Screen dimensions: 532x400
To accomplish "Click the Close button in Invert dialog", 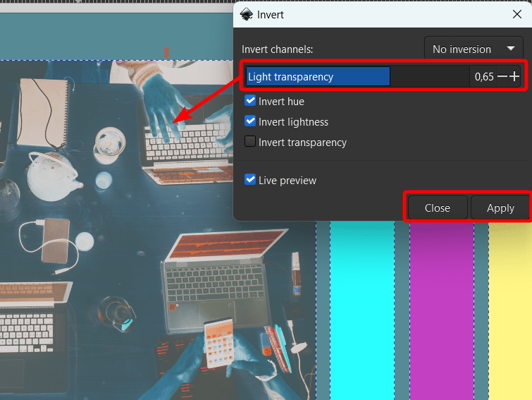I will coord(438,207).
